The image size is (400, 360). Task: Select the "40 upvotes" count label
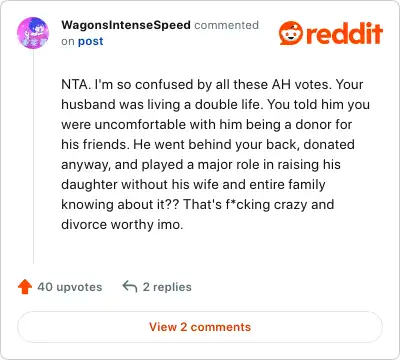coord(70,287)
